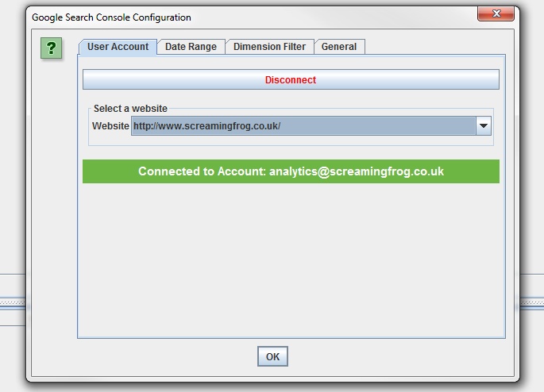
Task: Click the red Disconnect button
Action: (291, 79)
